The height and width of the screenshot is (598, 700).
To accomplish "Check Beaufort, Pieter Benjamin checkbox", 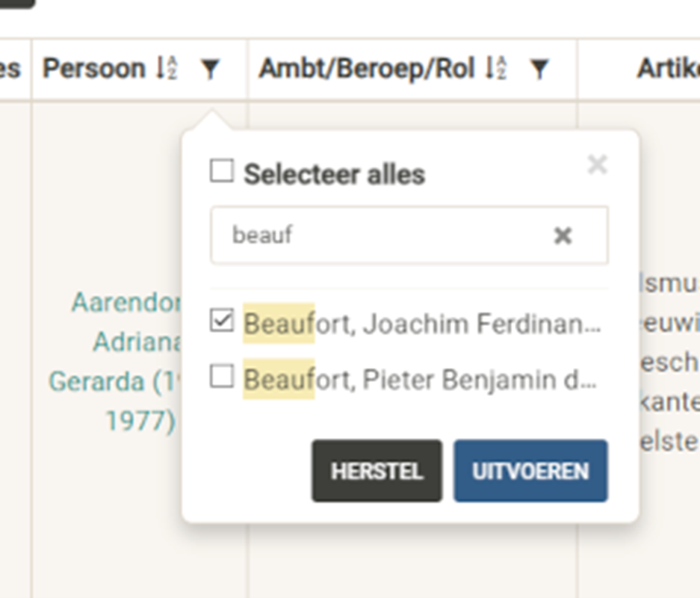I will pyautogui.click(x=222, y=377).
